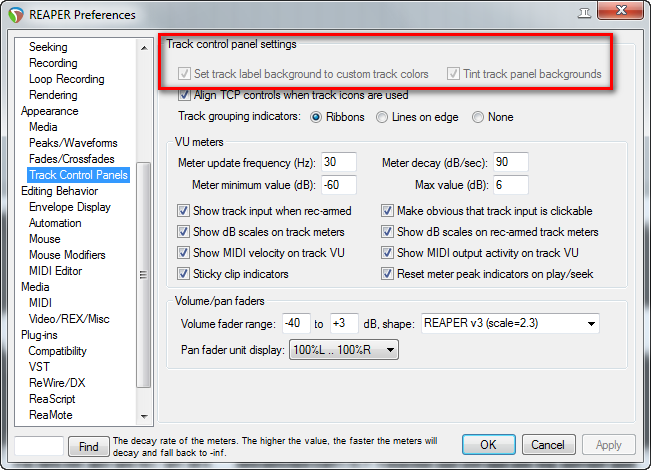Open the Recording preferences page
This screenshot has height=470, width=651.
53,63
